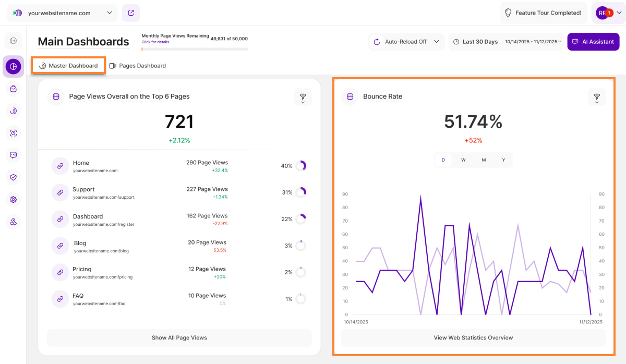Switch Bounce Rate chart to yearly view
Image resolution: width=626 pixels, height=364 pixels.
(x=503, y=160)
